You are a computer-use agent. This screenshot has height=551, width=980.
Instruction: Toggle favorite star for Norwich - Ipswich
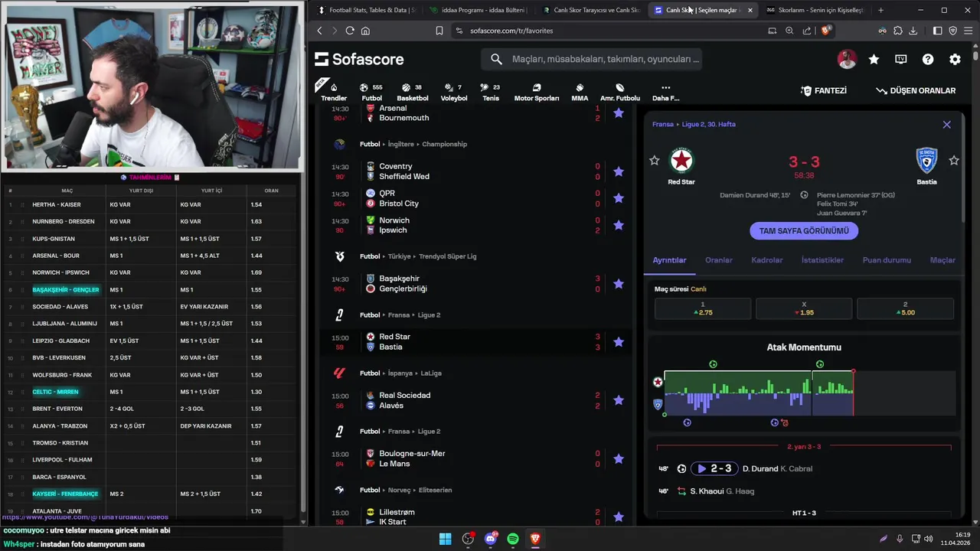click(619, 225)
